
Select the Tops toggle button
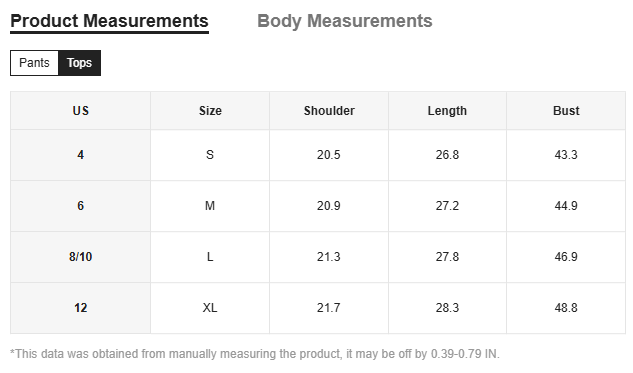pos(80,63)
